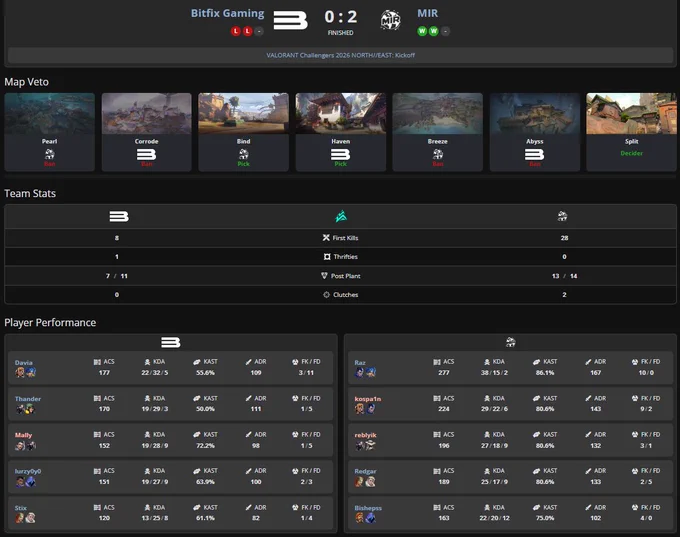Image resolution: width=680 pixels, height=537 pixels.
Task: Click the KDA icon in Raz's row
Action: 487,362
